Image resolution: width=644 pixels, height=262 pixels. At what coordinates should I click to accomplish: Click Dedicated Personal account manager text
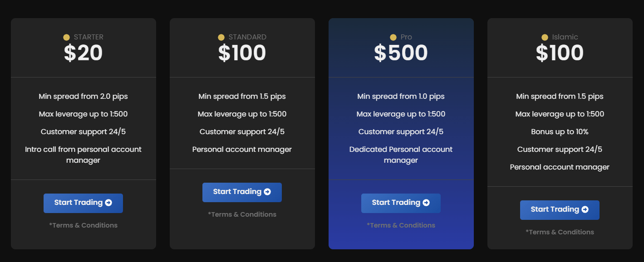(x=401, y=155)
